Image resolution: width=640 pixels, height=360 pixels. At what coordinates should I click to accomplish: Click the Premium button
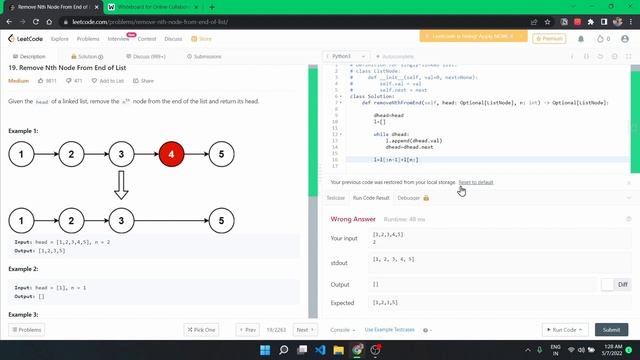(549, 39)
